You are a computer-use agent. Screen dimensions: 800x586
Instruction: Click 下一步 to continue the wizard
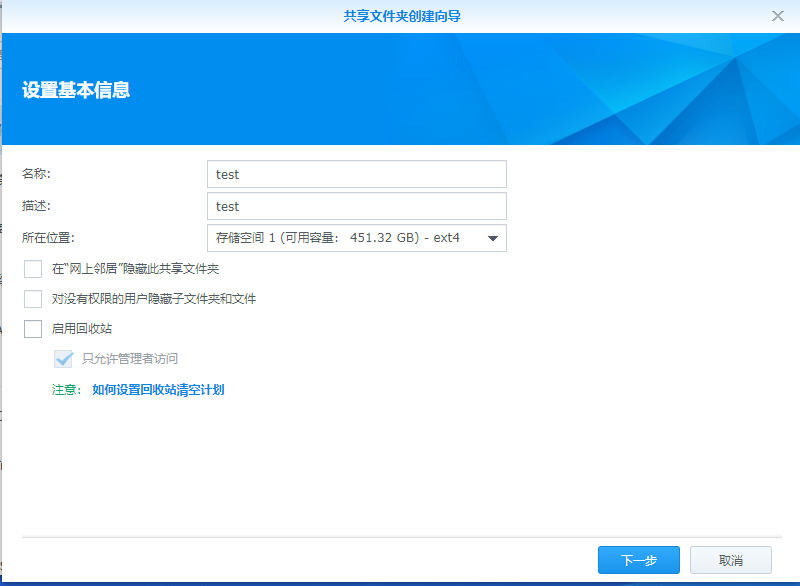(x=638, y=560)
